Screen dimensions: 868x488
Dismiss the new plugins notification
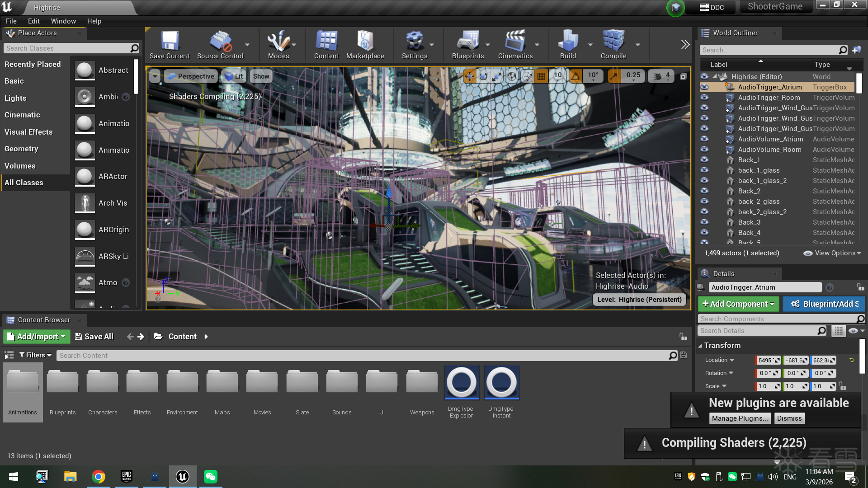click(789, 418)
